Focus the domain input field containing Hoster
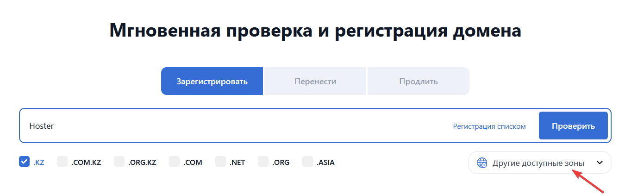 231,126
